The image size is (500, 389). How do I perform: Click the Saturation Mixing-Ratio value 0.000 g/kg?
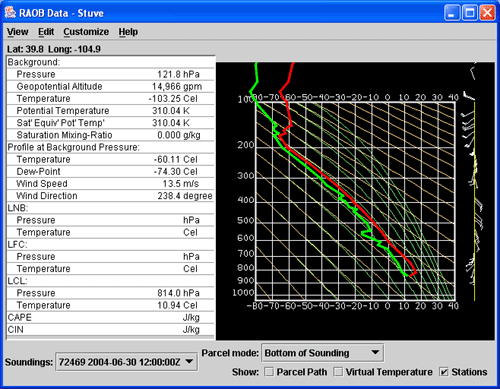[179, 135]
